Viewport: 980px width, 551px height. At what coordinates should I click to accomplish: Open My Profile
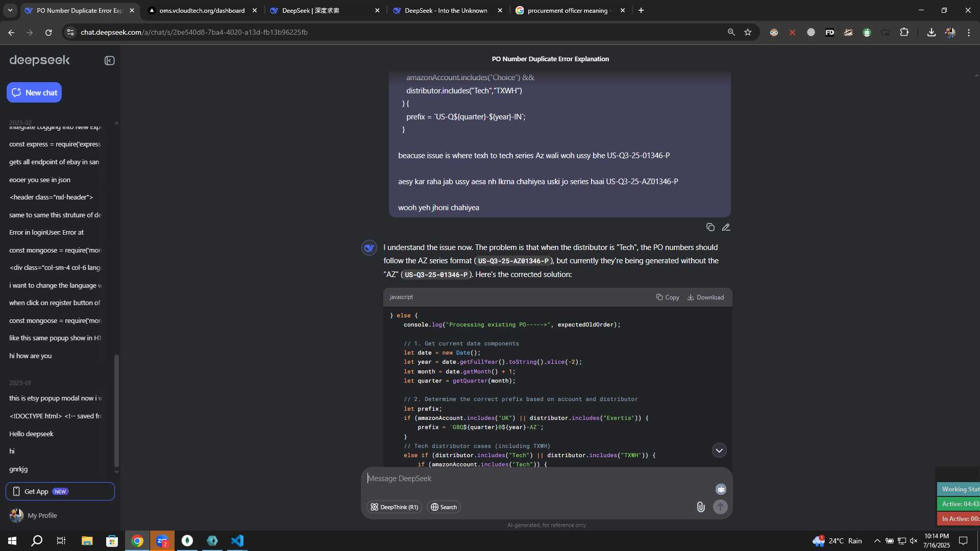tap(33, 515)
